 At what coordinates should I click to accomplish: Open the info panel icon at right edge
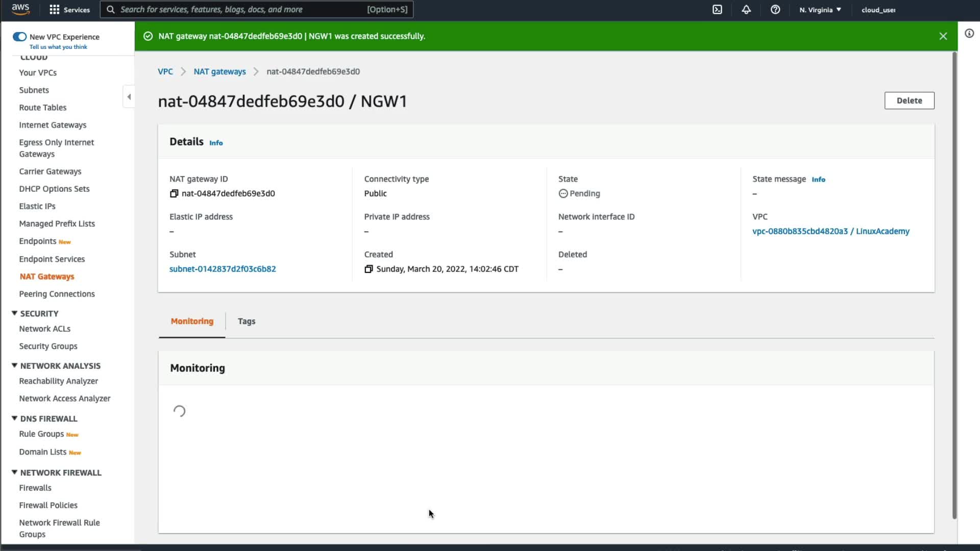coord(969,34)
